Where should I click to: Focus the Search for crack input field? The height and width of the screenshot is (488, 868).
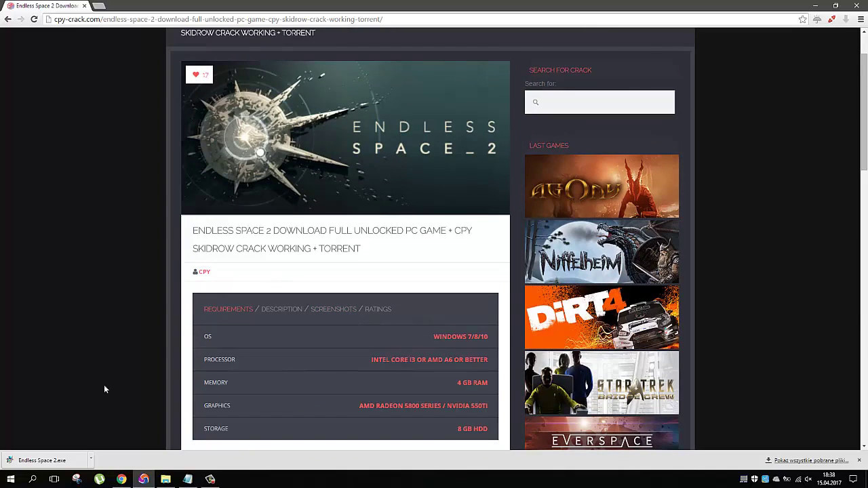click(x=599, y=102)
